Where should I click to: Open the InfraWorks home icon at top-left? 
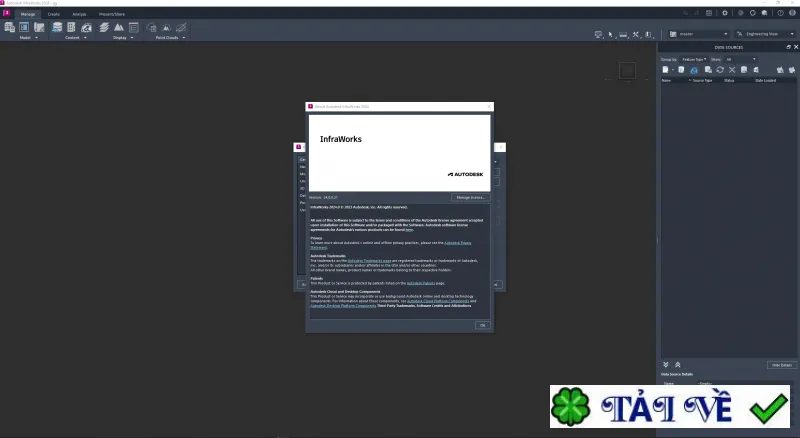pyautogui.click(x=7, y=13)
